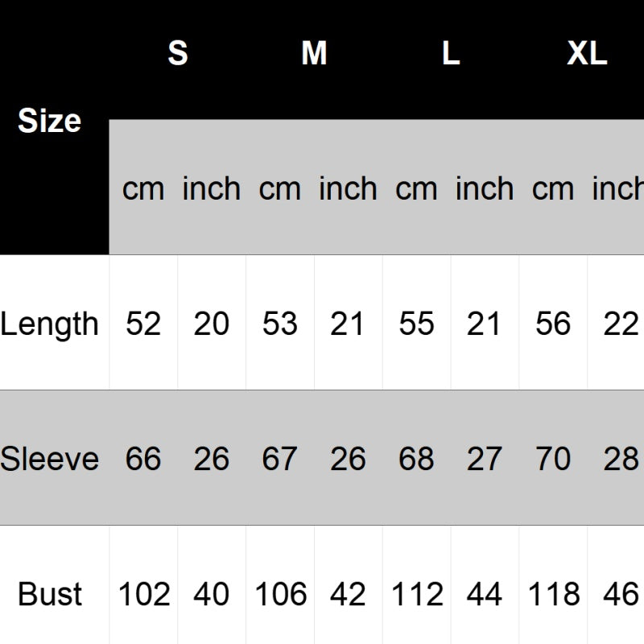Click the Sleeve value 70 for size XL
This screenshot has height=644, width=644.
point(553,459)
